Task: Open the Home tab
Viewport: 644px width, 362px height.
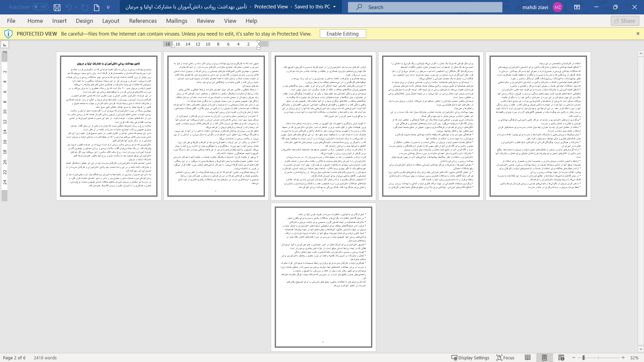Action: click(35, 21)
